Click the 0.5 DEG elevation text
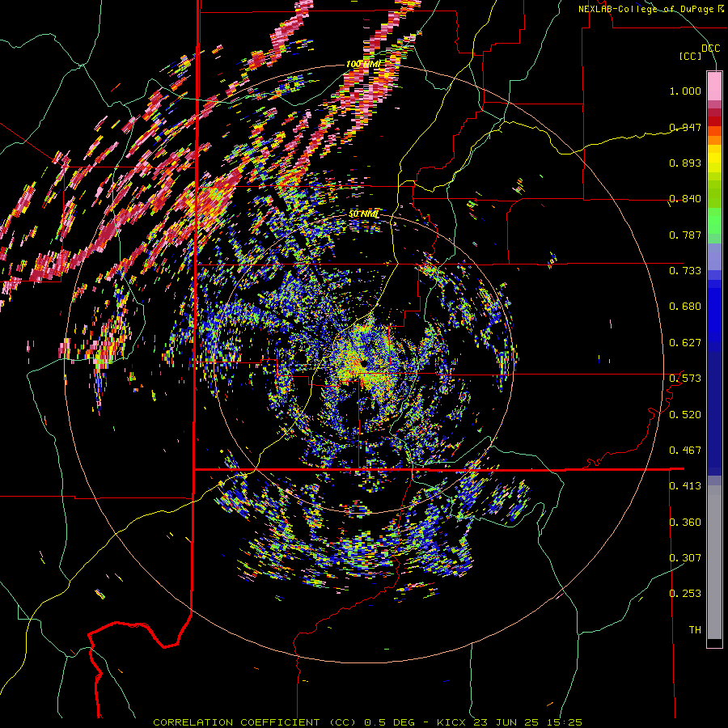The image size is (728, 728). pos(389,722)
